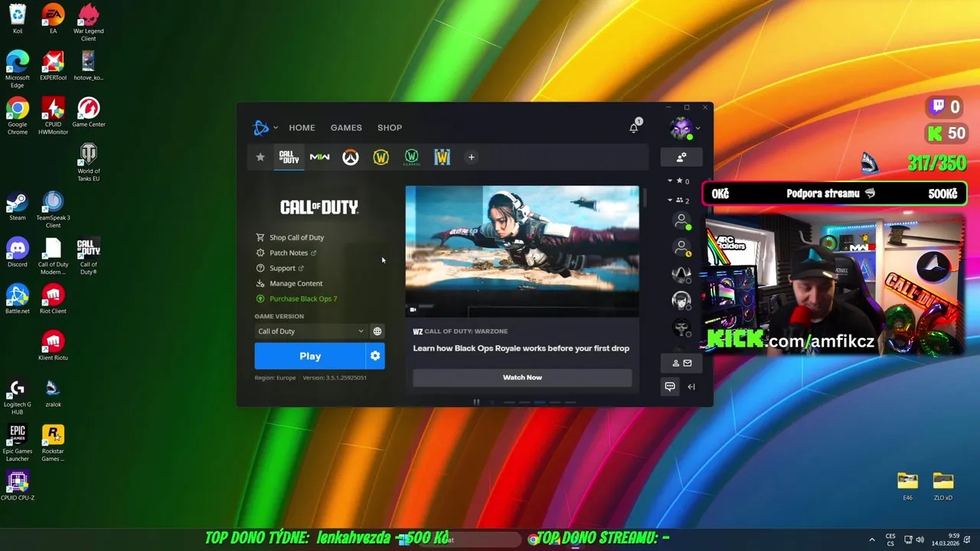
Task: Click the CES language indicator
Action: pos(890,540)
